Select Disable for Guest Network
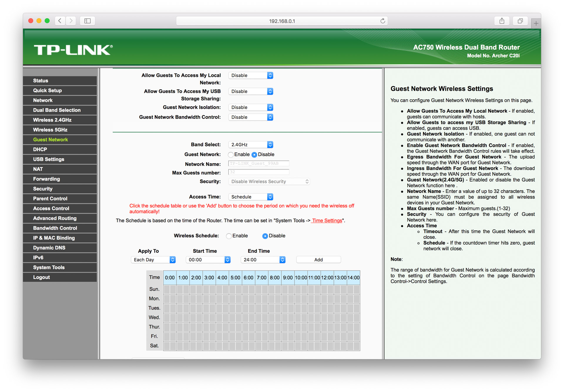The image size is (564, 392). 254,155
